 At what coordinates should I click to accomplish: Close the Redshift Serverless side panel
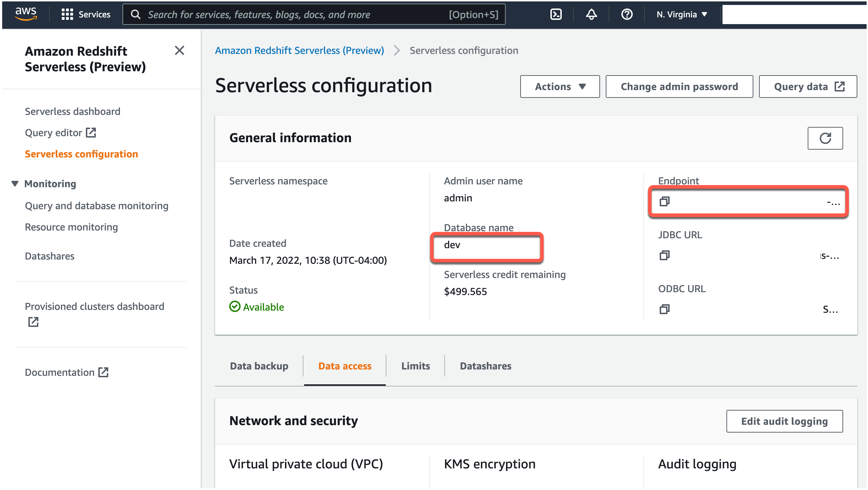coord(180,50)
